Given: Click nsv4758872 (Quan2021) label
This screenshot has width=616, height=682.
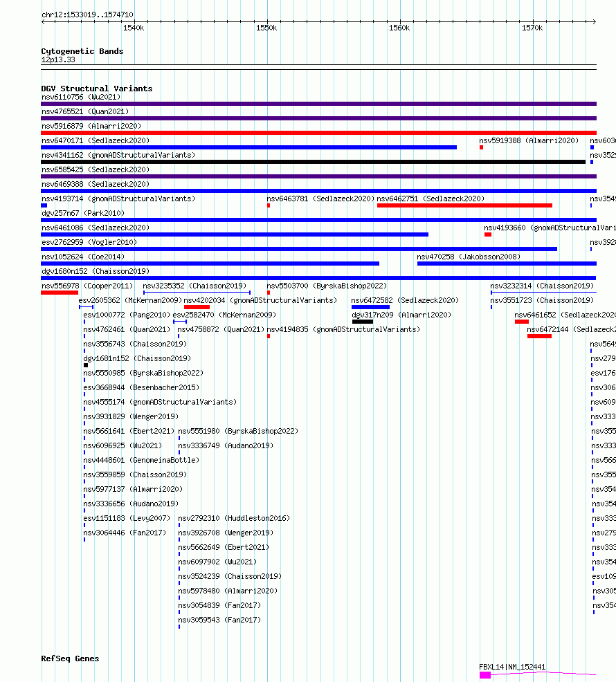Looking at the screenshot, I should click(221, 329).
